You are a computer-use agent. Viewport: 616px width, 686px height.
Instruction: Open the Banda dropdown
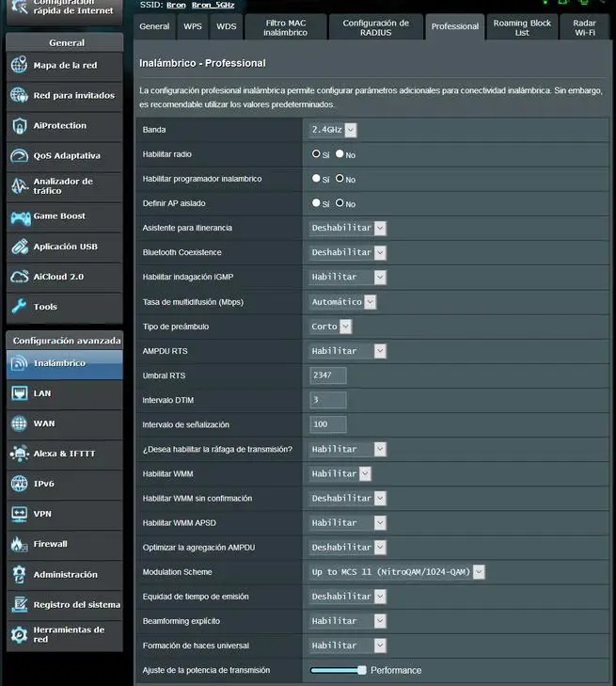click(x=333, y=130)
